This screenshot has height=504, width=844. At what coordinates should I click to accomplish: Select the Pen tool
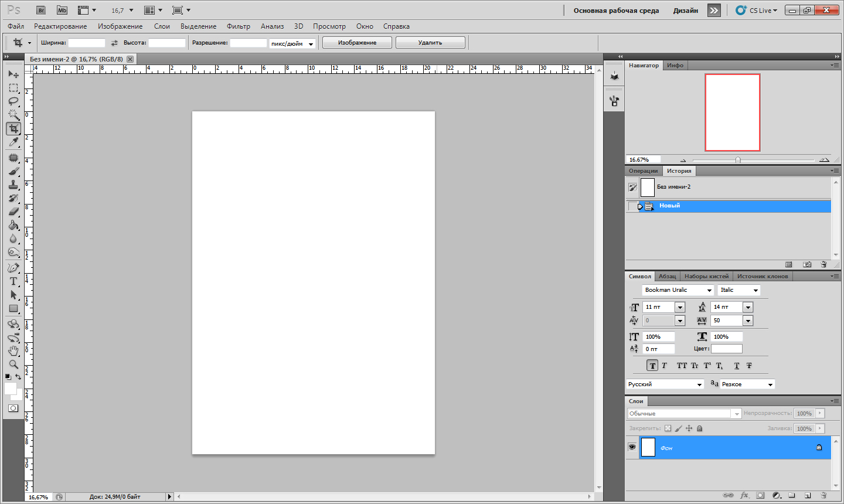(13, 268)
